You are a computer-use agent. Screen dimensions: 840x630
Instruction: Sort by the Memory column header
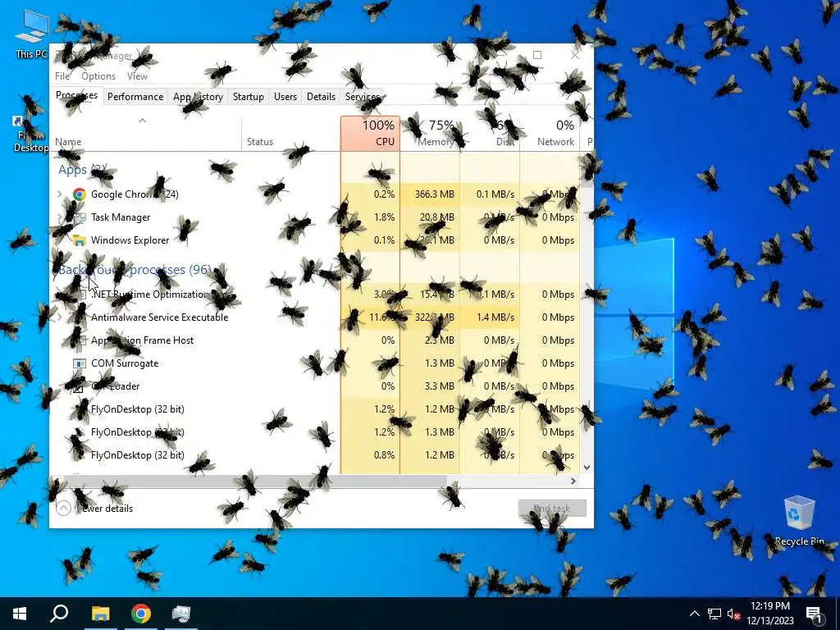coord(430,134)
